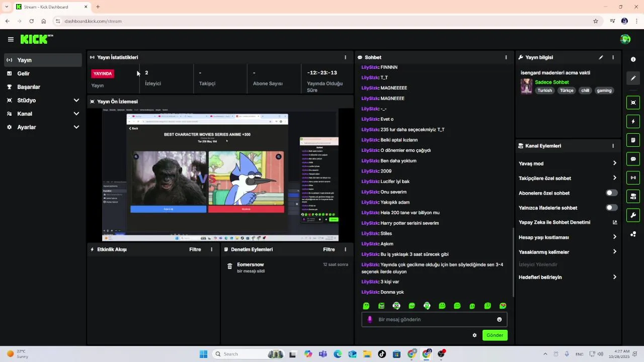The height and width of the screenshot is (362, 644).
Task: Open Yayın bilgisi three-dot options
Action: (x=613, y=57)
